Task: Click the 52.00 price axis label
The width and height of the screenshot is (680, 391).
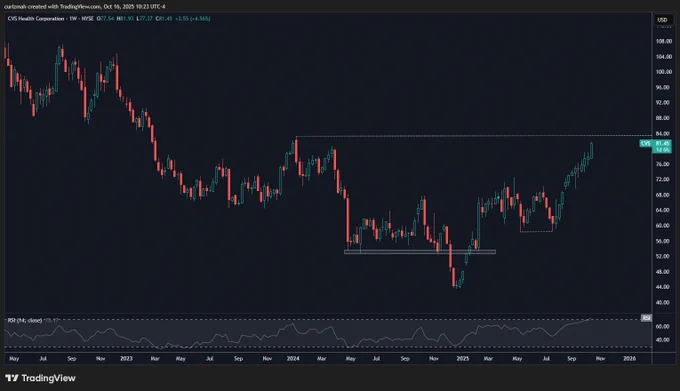Action: pyautogui.click(x=664, y=256)
